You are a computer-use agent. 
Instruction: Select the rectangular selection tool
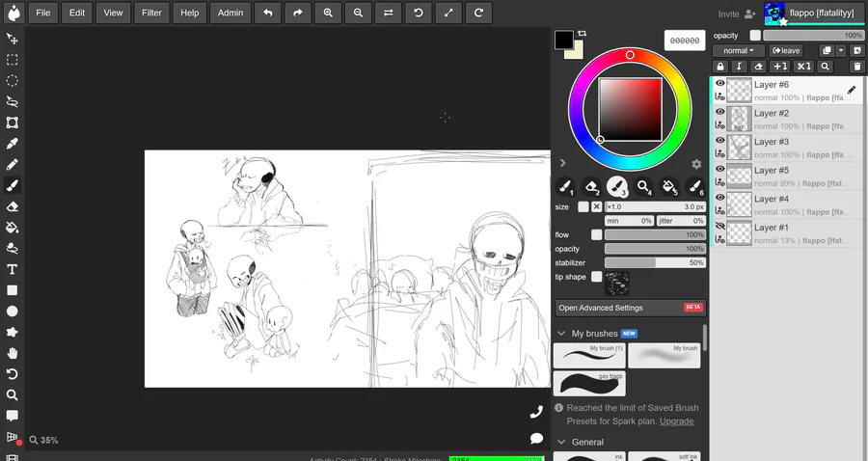[x=12, y=60]
